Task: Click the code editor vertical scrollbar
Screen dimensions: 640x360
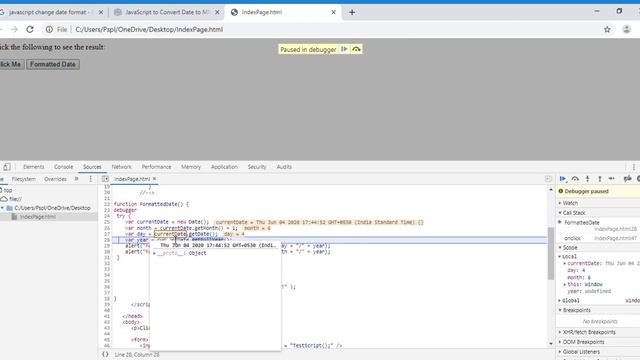Action: coord(551,253)
